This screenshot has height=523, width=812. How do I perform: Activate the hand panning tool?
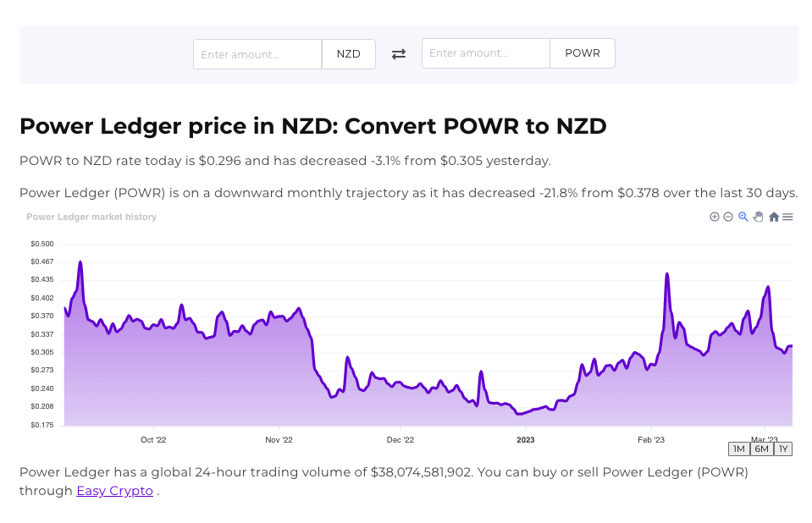pos(759,217)
